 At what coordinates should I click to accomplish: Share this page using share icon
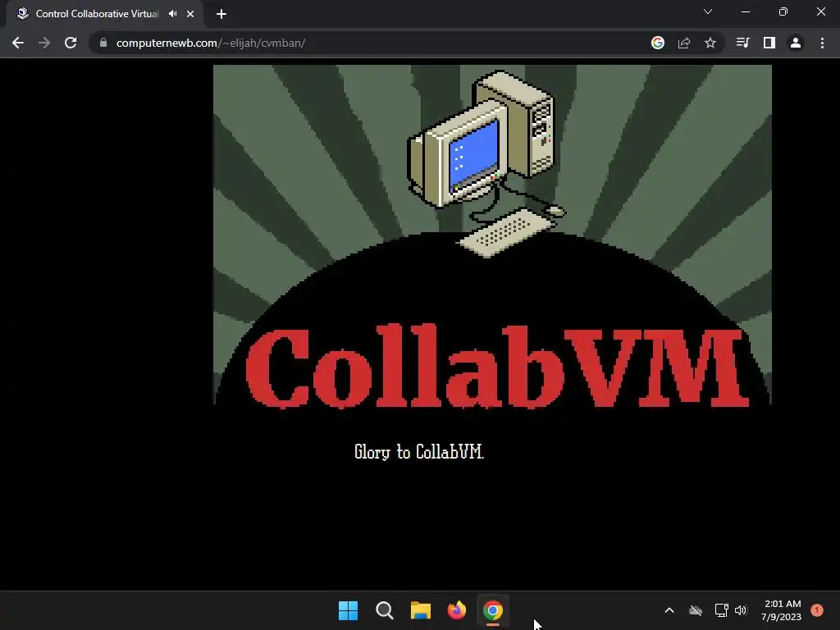(684, 43)
